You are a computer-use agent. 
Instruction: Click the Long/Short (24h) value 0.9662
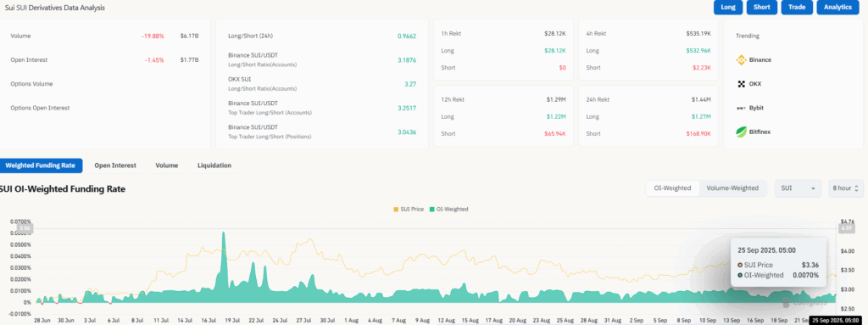click(406, 36)
